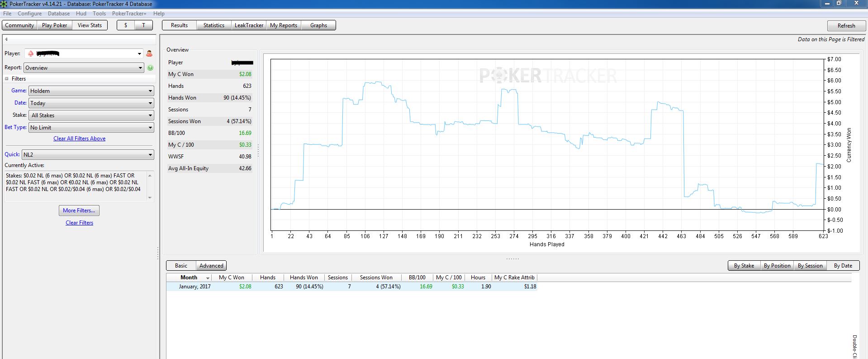Open the Report dropdown showing Overview
This screenshot has height=359, width=868.
coord(84,68)
